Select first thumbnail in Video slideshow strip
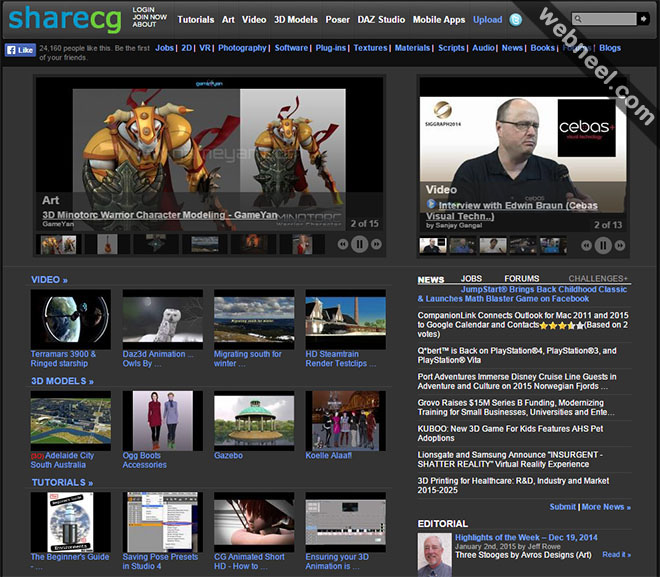This screenshot has height=577, width=660. click(x=433, y=245)
